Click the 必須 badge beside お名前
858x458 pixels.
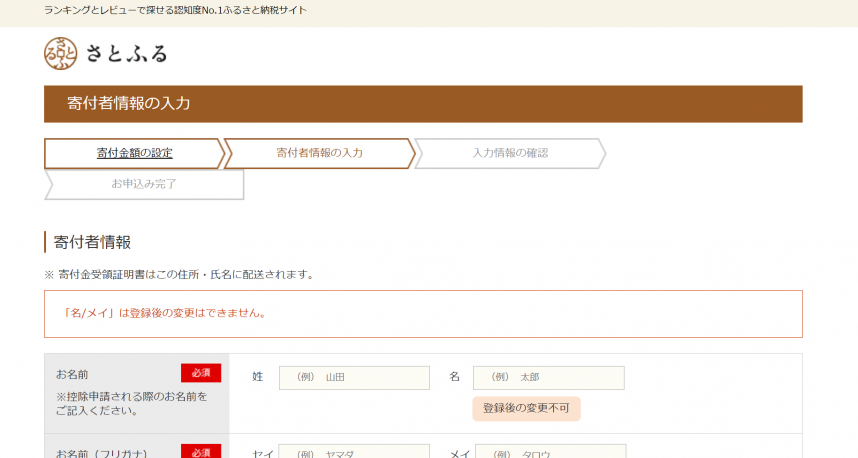200,373
